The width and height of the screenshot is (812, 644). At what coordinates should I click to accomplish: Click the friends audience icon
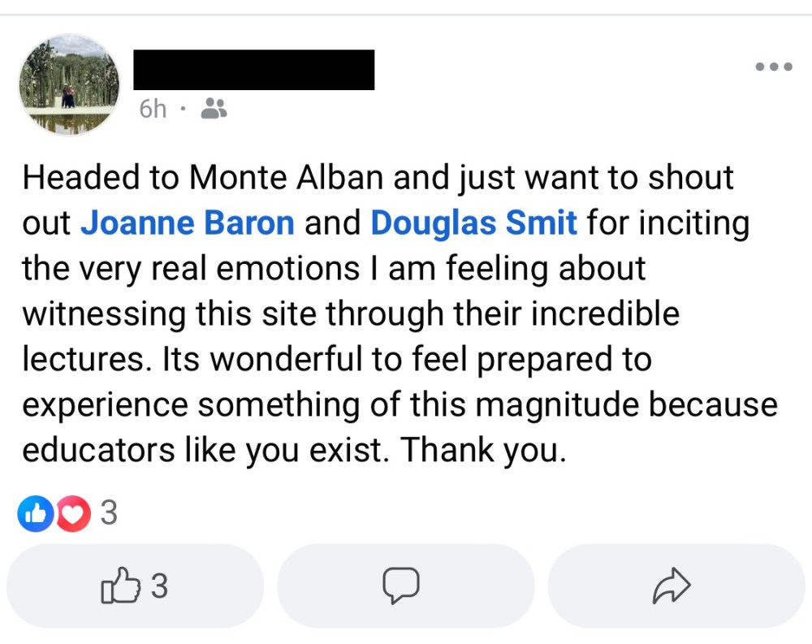(213, 109)
